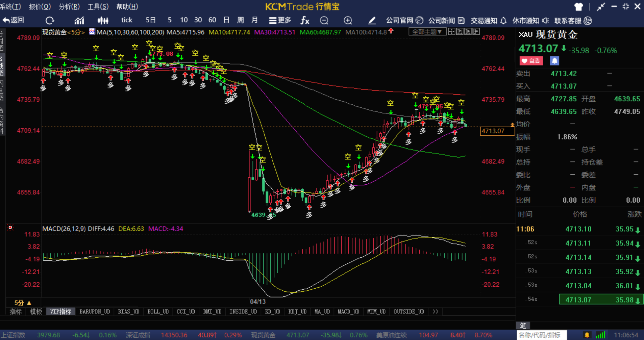This screenshot has height=340, width=644.
Task: Apply the BOLL_UD indicator
Action: point(158,312)
